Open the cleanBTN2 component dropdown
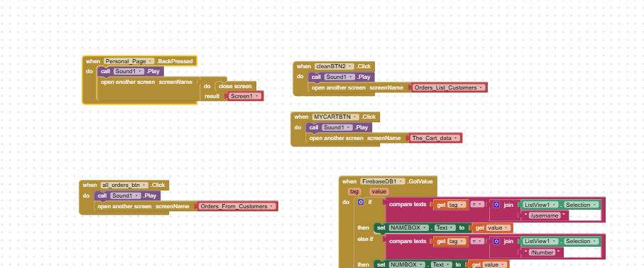This screenshot has height=268, width=644. (334, 66)
